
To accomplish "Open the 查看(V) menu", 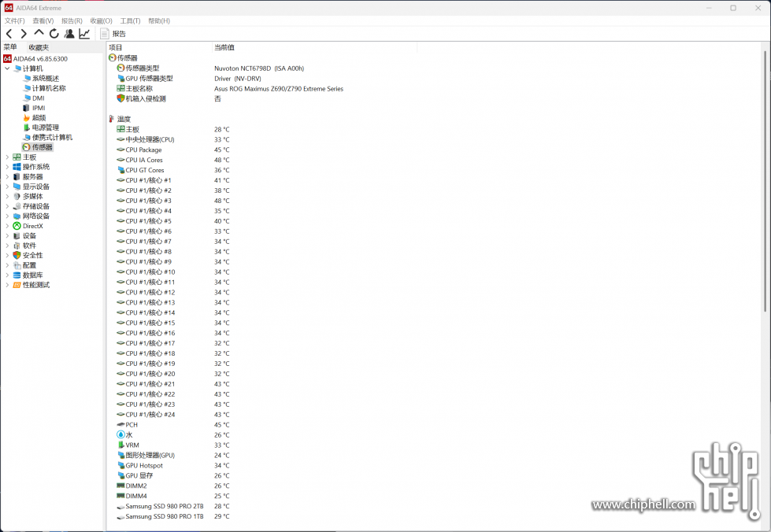I will pyautogui.click(x=43, y=20).
